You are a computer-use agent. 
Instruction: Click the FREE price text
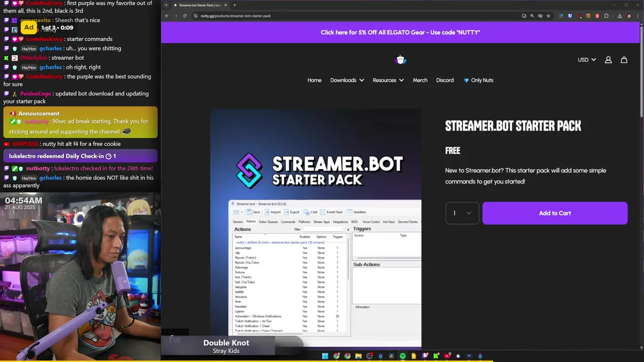tap(453, 150)
